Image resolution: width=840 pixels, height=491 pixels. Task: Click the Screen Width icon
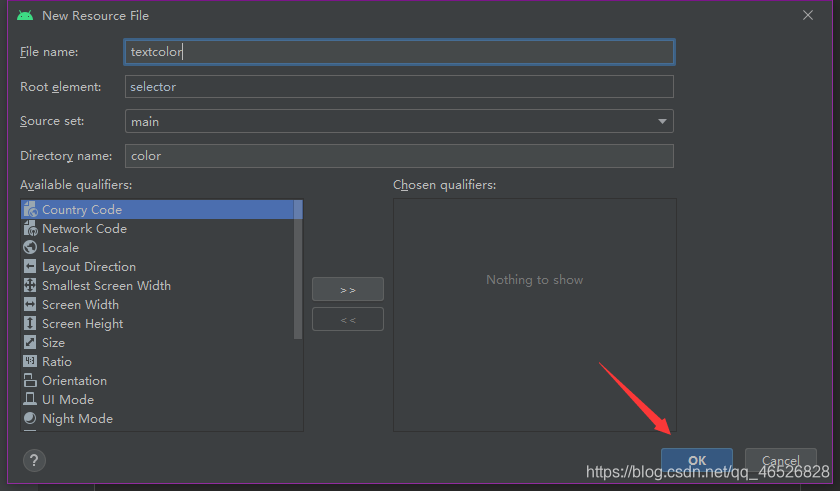tap(30, 304)
